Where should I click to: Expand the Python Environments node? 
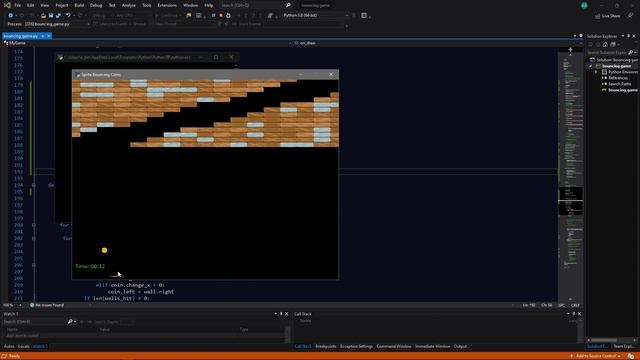click(596, 72)
